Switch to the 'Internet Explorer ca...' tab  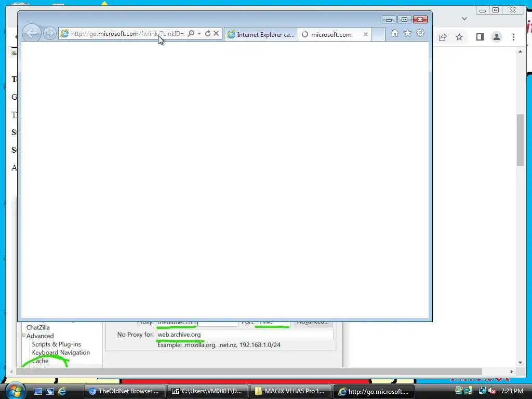tap(261, 34)
